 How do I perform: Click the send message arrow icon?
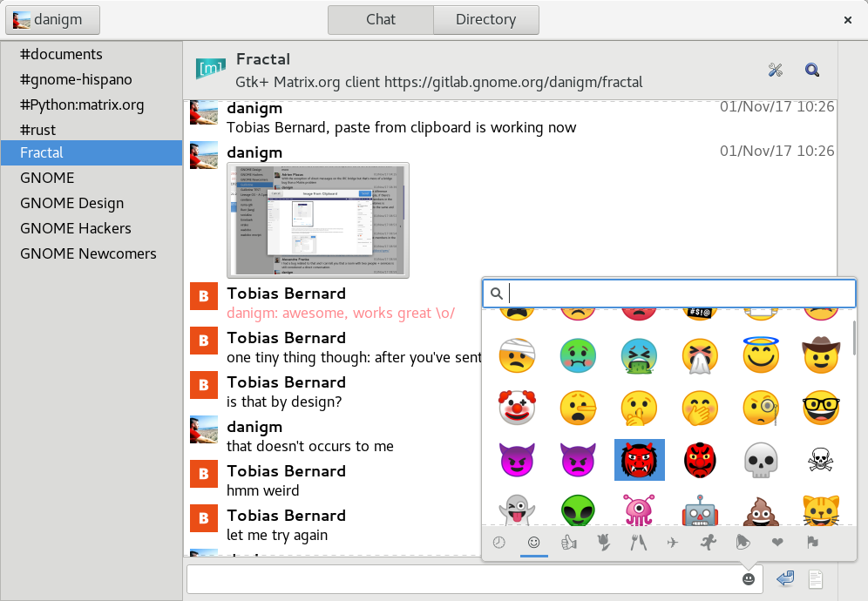click(784, 578)
